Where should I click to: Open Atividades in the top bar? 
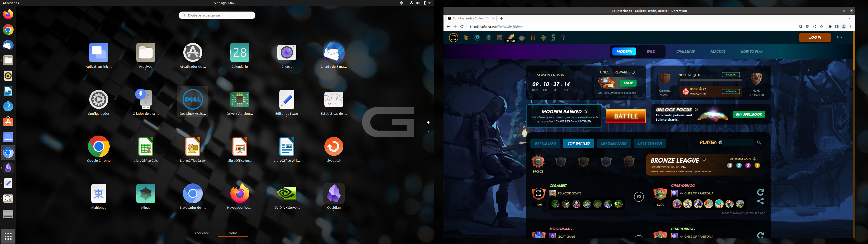(11, 3)
